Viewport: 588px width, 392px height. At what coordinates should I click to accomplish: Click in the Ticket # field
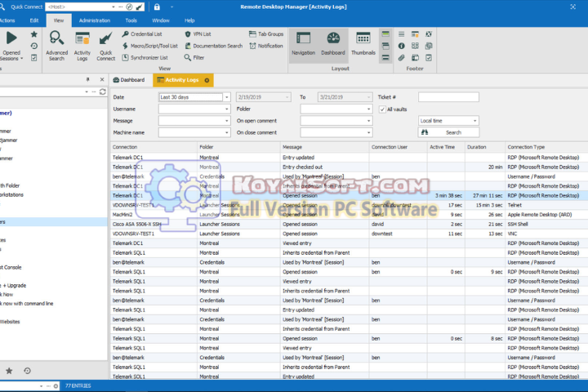(x=448, y=97)
